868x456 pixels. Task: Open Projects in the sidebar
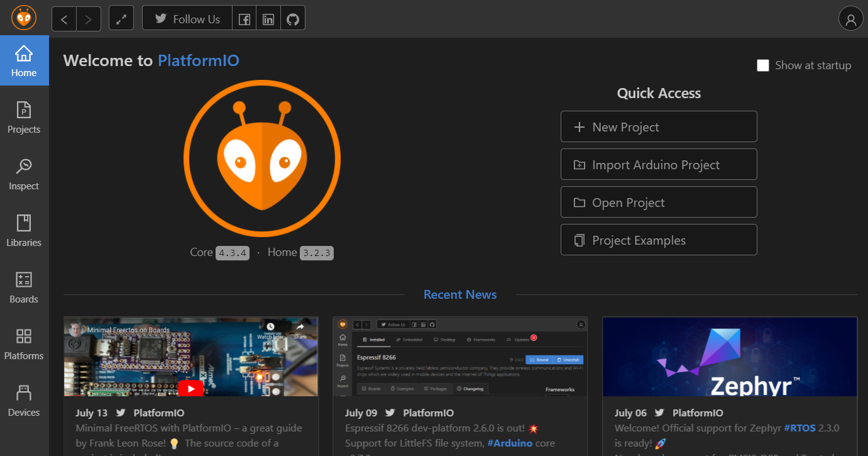click(24, 118)
